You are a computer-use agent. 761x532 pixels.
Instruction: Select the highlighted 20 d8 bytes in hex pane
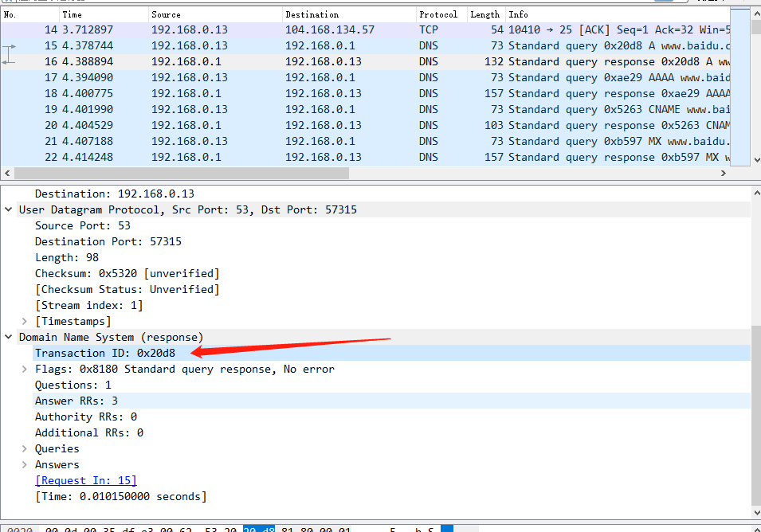259,528
